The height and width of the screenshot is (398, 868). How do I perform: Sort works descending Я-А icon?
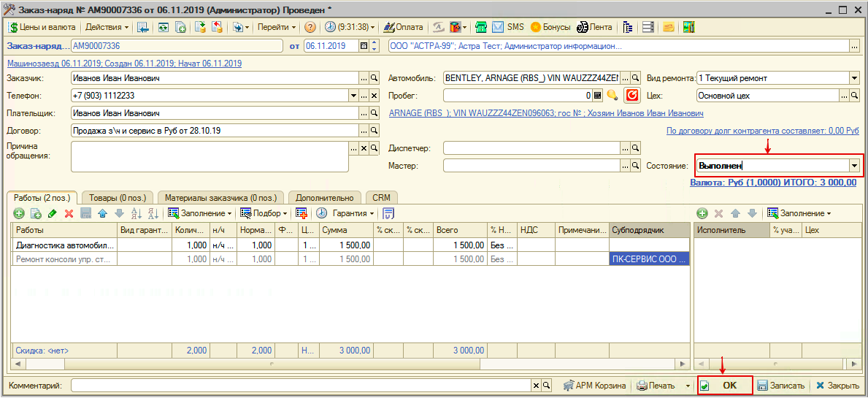click(153, 213)
